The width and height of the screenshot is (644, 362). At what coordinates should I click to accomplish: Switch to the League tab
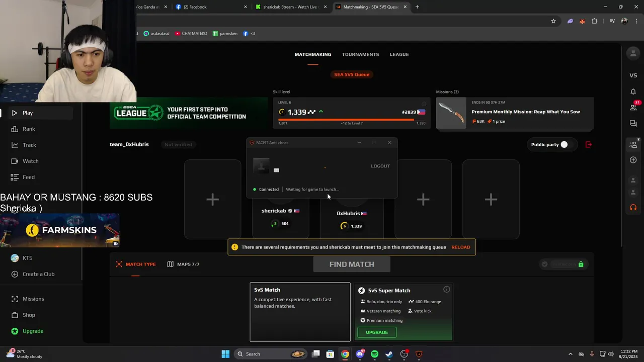click(399, 54)
